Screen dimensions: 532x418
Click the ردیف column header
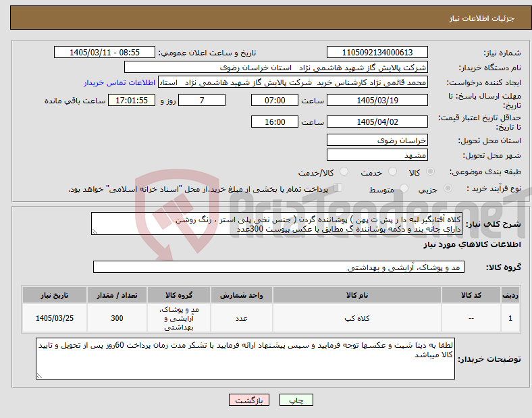click(510, 295)
